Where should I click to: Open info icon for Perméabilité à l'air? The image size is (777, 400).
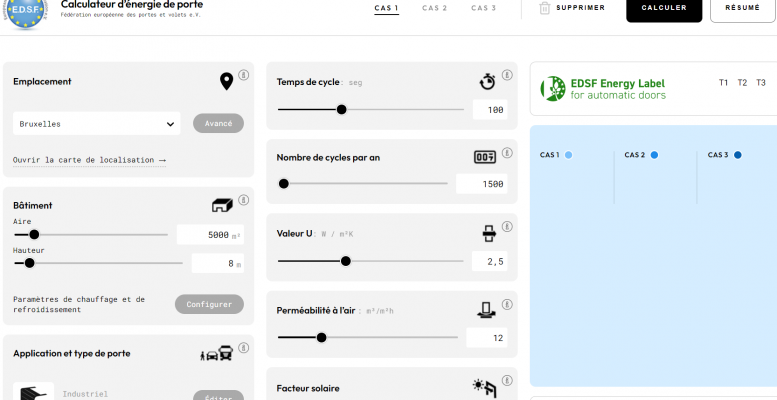coord(506,304)
